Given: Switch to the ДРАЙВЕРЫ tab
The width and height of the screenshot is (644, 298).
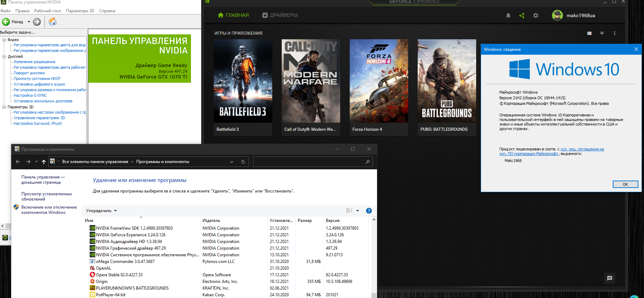Looking at the screenshot, I should coord(280,15).
